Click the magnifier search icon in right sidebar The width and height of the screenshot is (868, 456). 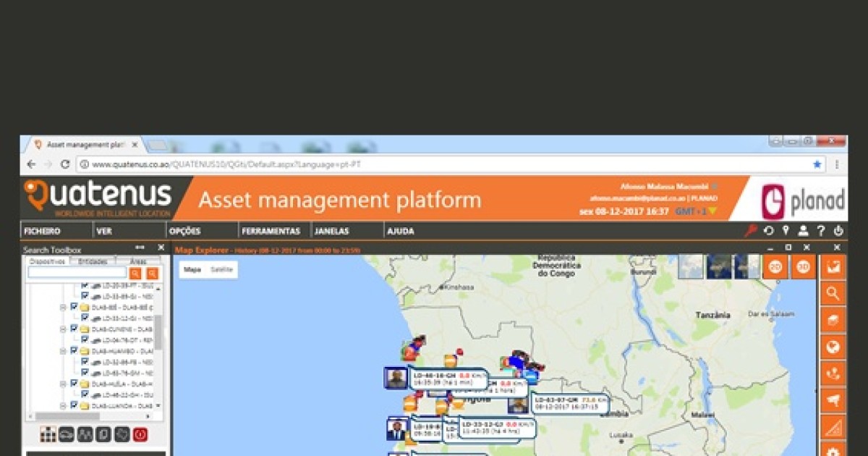point(833,293)
